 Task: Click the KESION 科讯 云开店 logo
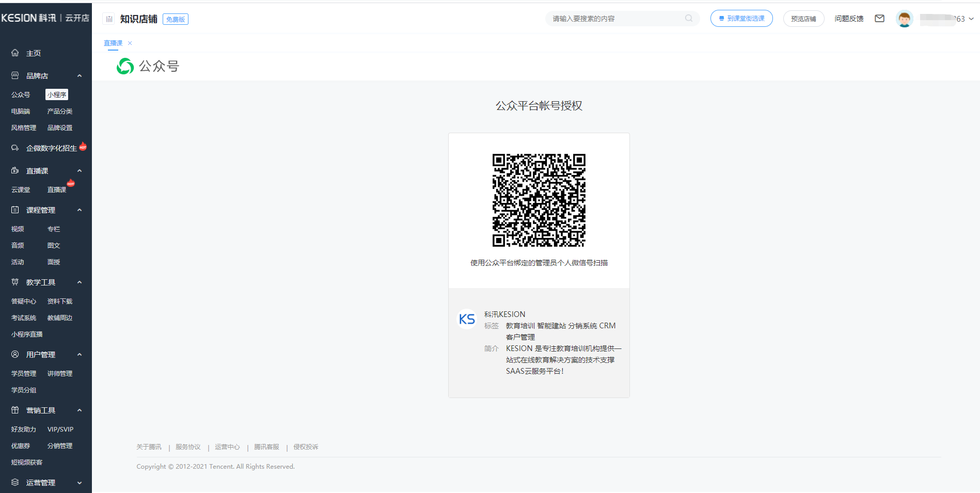coord(45,18)
